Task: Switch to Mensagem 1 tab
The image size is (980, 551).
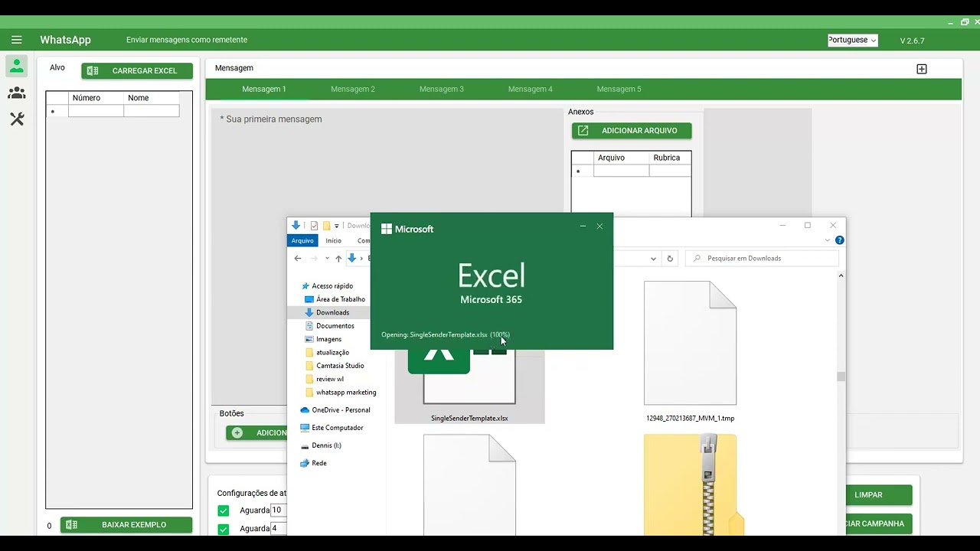Action: point(264,89)
